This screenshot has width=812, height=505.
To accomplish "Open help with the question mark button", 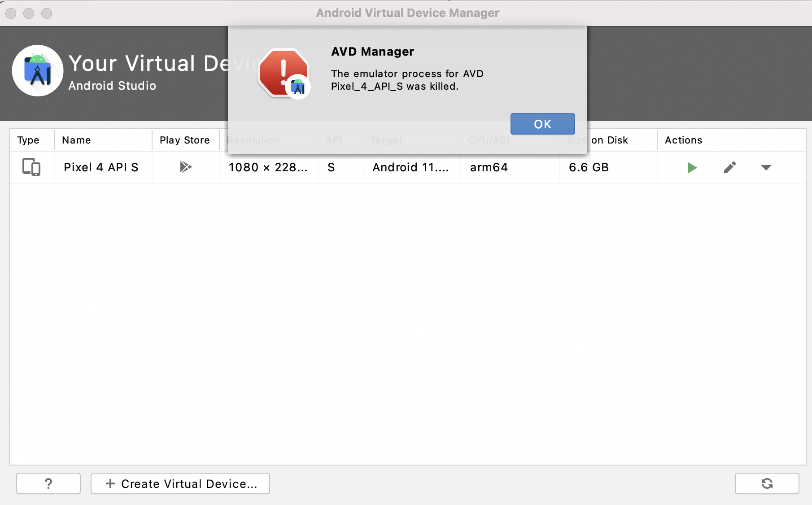I will [48, 483].
